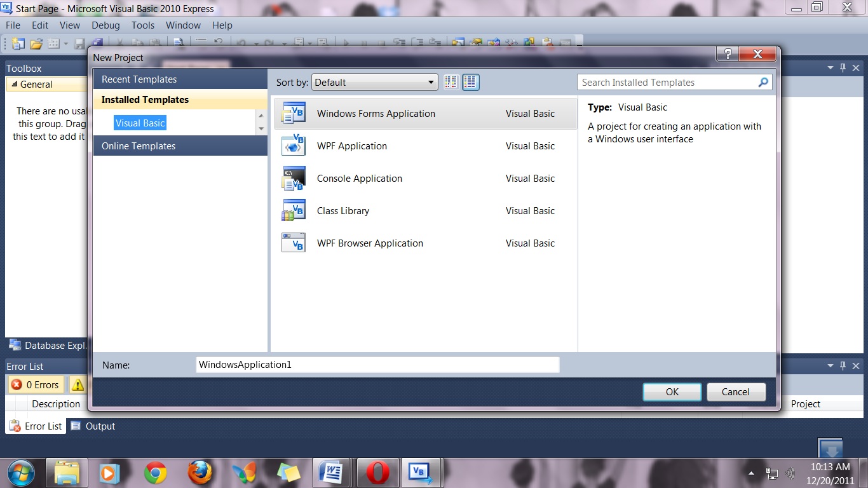The image size is (868, 488).
Task: Pick the Console Application template icon
Action: pyautogui.click(x=294, y=178)
